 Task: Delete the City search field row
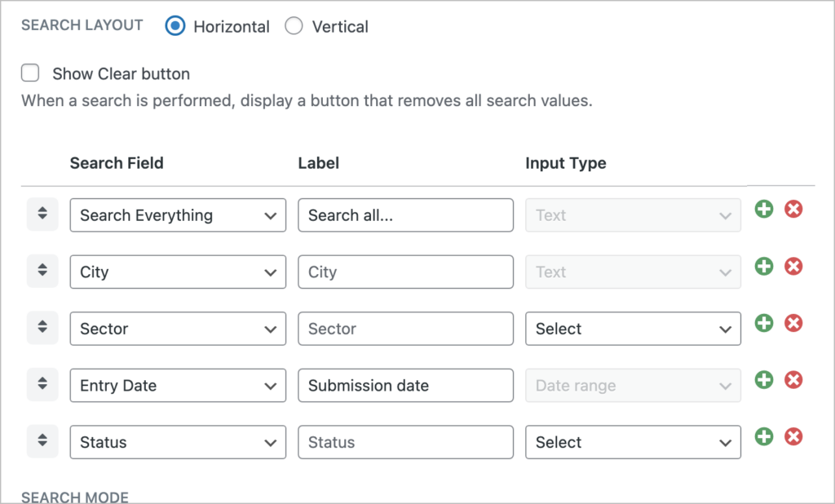(793, 267)
